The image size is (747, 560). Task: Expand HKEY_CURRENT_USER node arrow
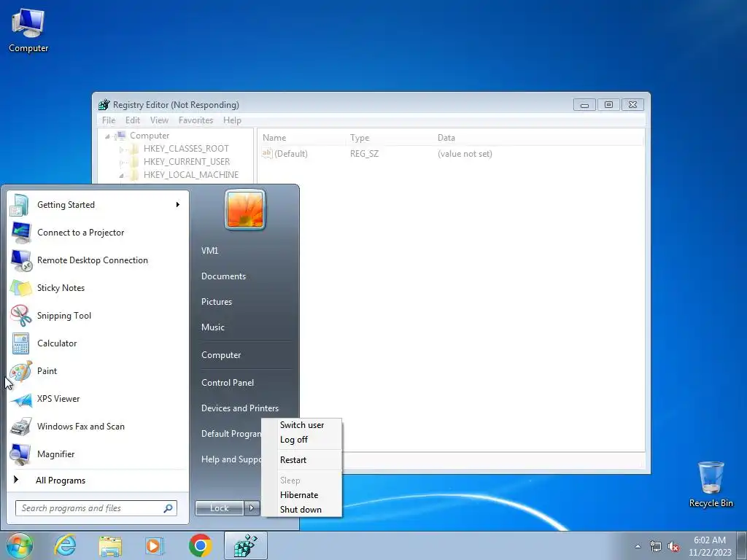point(122,163)
